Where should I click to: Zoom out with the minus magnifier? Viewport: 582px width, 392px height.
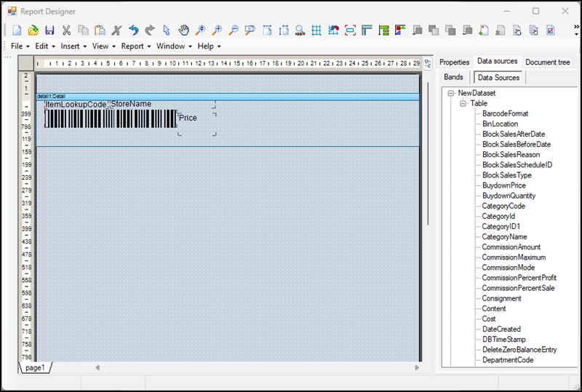coord(234,30)
